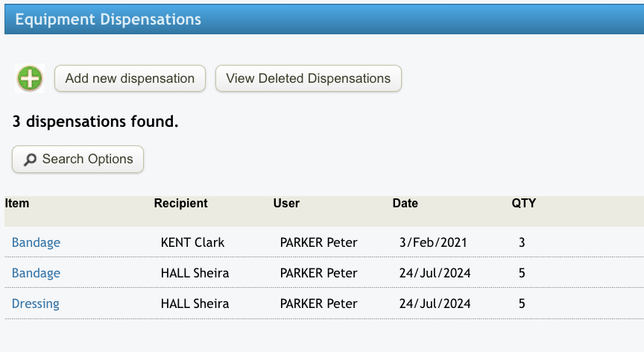Click the green plus add icon
This screenshot has width=644, height=352.
[30, 78]
